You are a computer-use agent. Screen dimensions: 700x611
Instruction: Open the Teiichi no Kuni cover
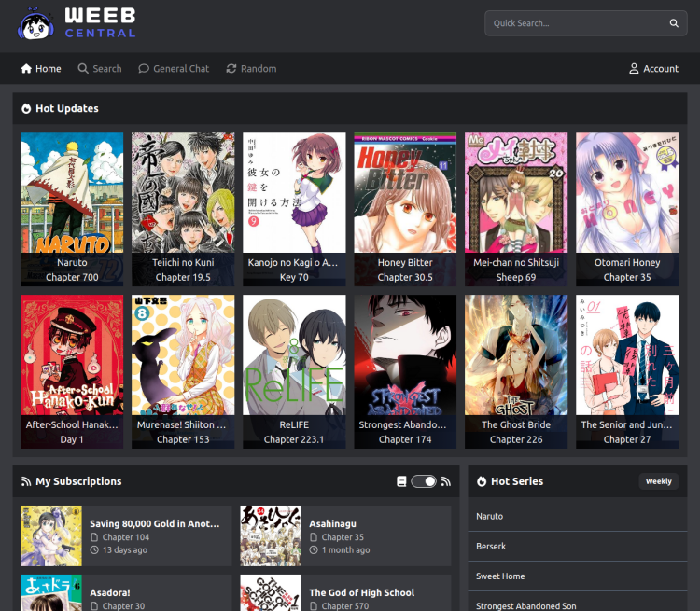183,209
